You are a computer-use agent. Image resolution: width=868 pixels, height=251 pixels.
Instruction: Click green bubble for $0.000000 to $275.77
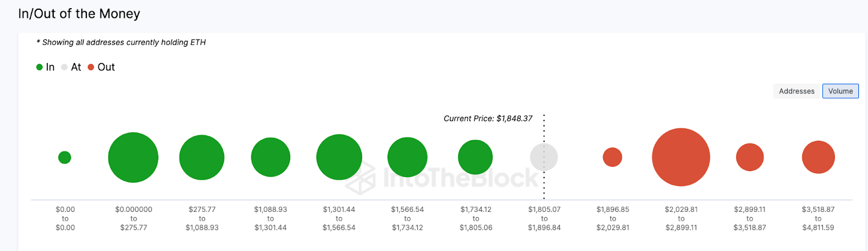(x=133, y=158)
